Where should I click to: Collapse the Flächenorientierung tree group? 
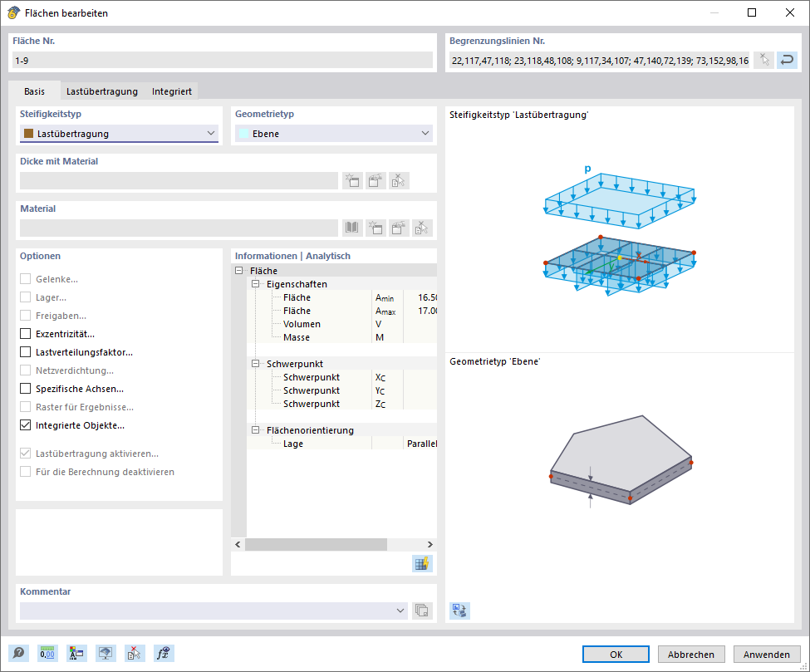255,430
